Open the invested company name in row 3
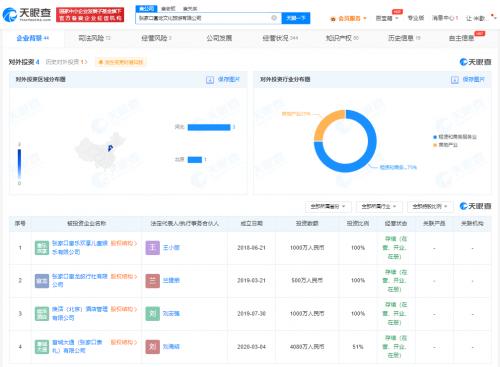Image resolution: width=500 pixels, height=367 pixels. (x=80, y=313)
